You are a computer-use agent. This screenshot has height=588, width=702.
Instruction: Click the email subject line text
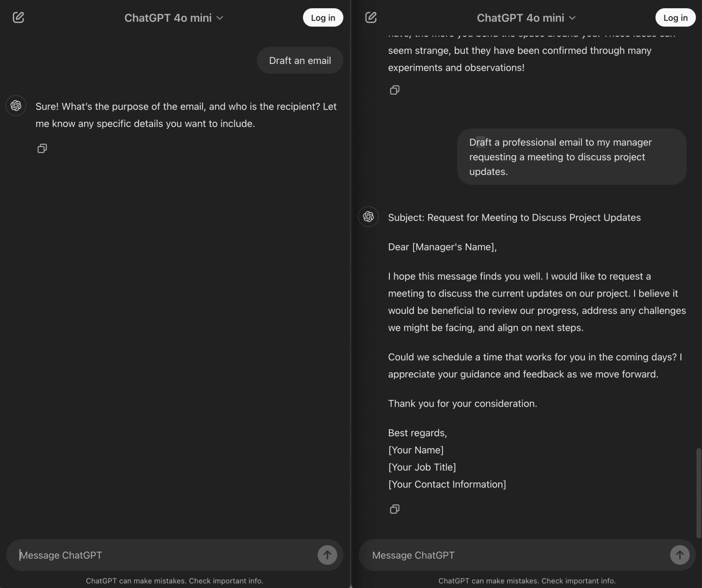coord(514,217)
